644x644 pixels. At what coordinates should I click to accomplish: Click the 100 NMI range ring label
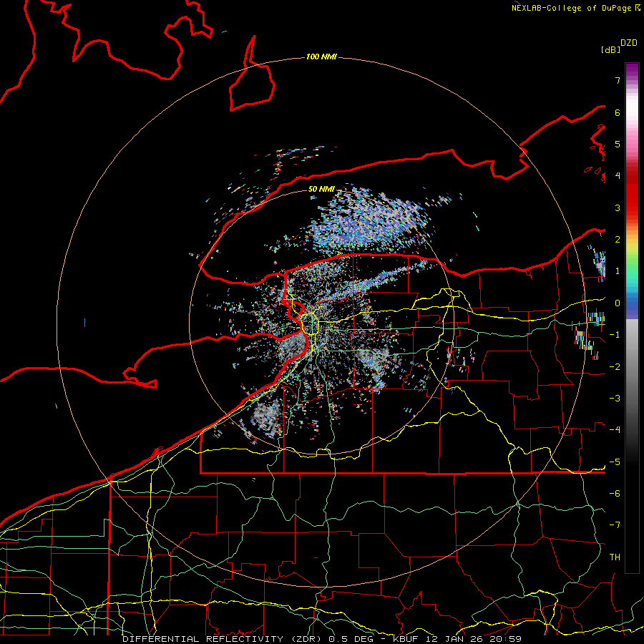coord(321,57)
